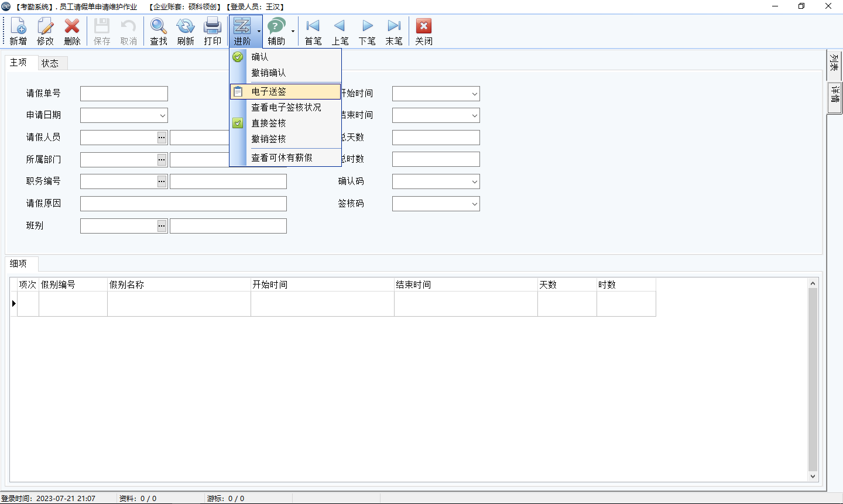
Task: Choose 查看电子签核状况 menu item
Action: (x=286, y=107)
